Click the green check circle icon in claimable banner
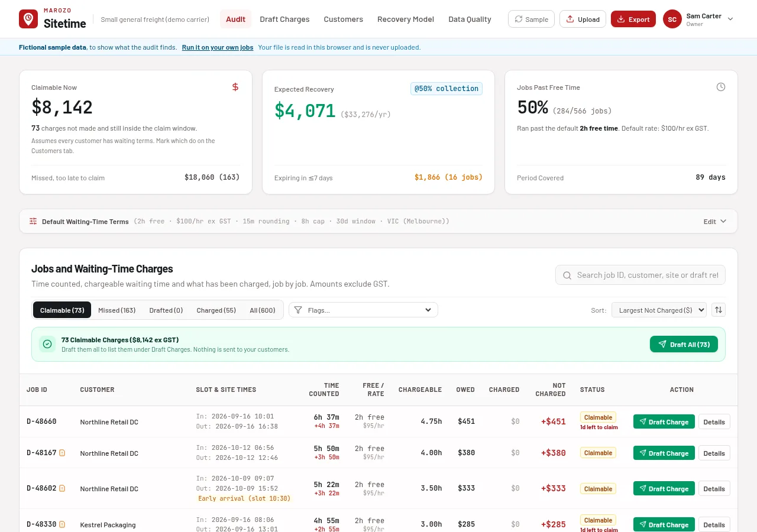The image size is (757, 532). (47, 344)
